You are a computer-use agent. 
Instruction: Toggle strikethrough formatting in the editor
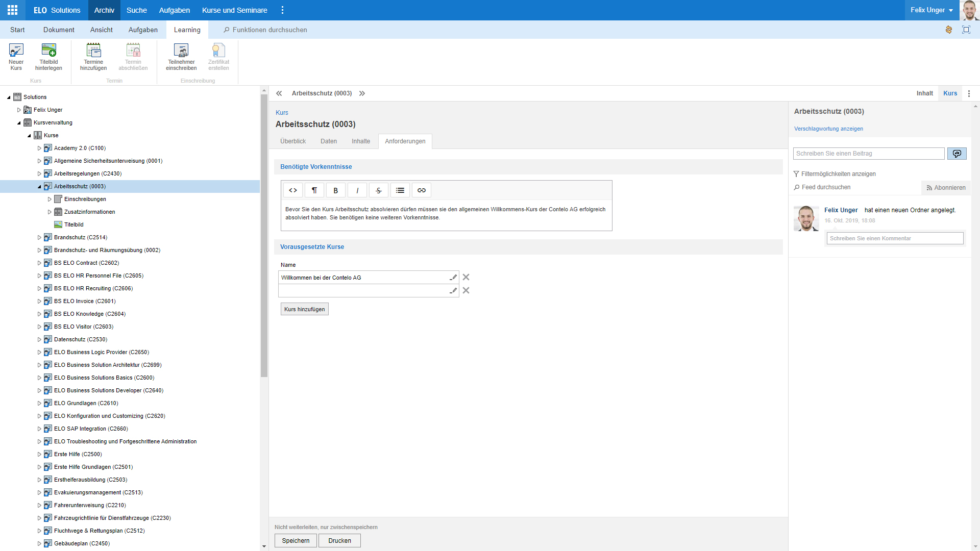pyautogui.click(x=378, y=190)
